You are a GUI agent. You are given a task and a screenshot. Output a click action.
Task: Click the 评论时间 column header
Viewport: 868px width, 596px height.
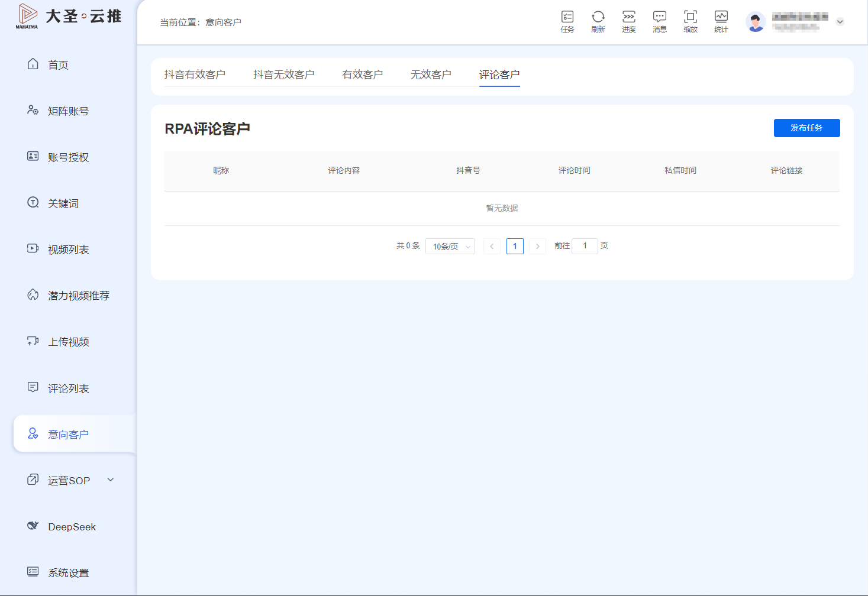tap(574, 170)
